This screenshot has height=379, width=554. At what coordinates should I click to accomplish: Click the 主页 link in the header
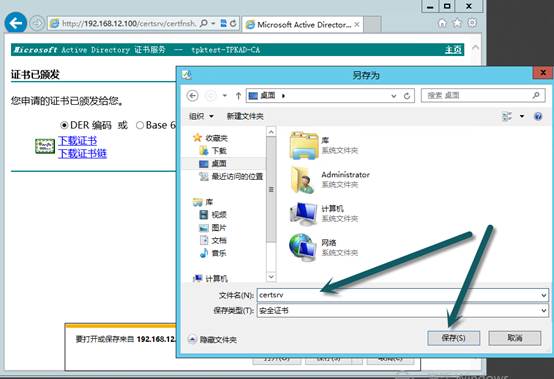tap(453, 50)
